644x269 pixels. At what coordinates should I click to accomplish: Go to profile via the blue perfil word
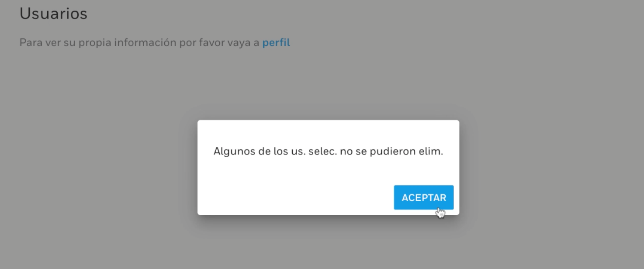[x=276, y=43]
